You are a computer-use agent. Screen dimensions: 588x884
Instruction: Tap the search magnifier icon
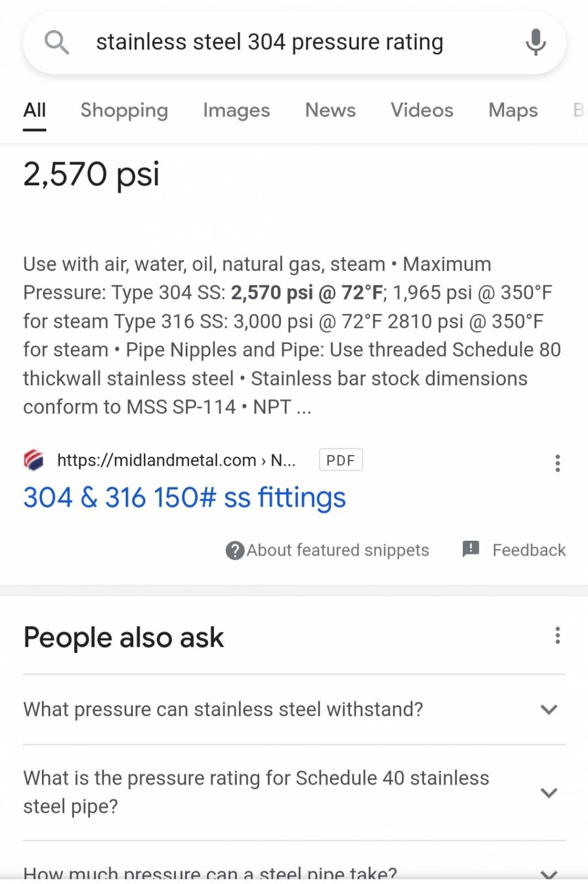(x=57, y=42)
